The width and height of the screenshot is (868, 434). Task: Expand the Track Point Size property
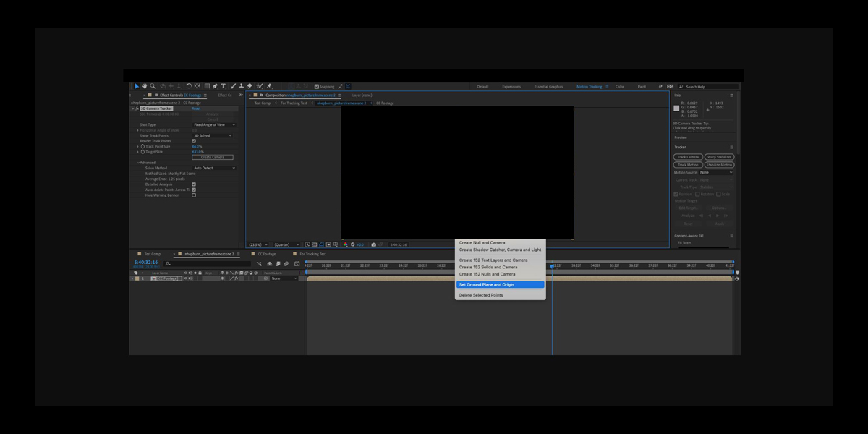(x=137, y=146)
